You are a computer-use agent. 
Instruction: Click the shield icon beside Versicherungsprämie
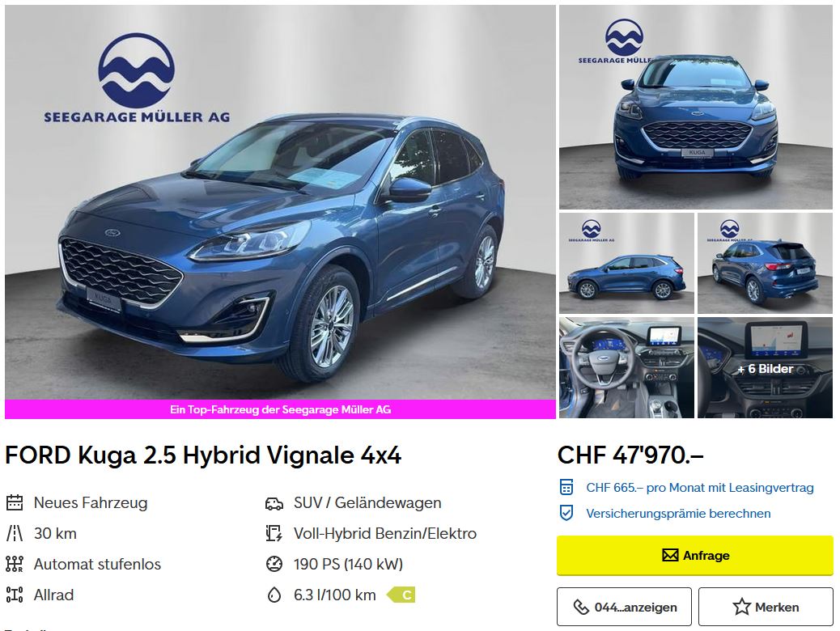tap(566, 513)
